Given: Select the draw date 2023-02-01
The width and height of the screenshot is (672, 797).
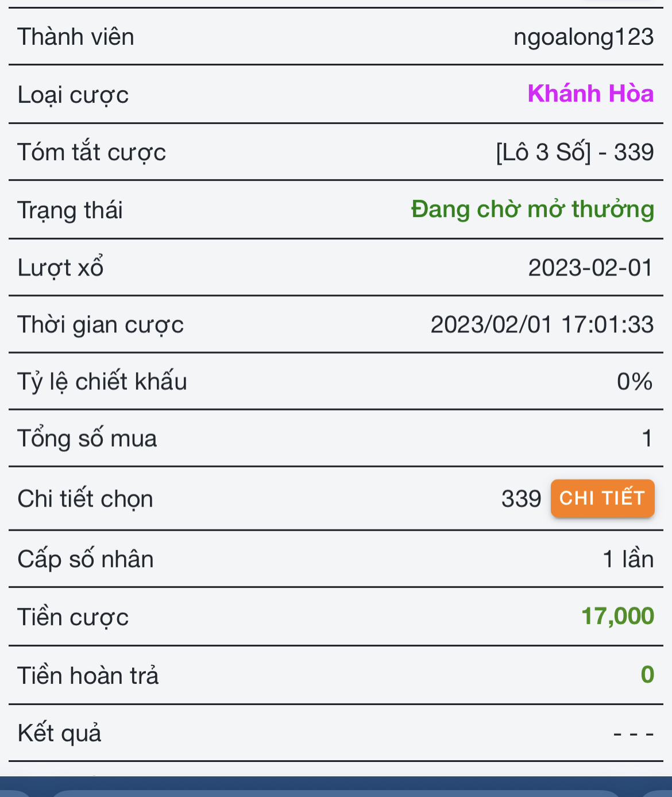Looking at the screenshot, I should tap(591, 268).
